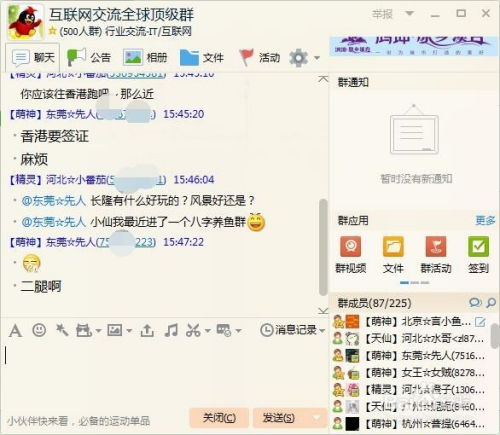
Task: Open the 群视频 group video app
Action: tap(351, 254)
